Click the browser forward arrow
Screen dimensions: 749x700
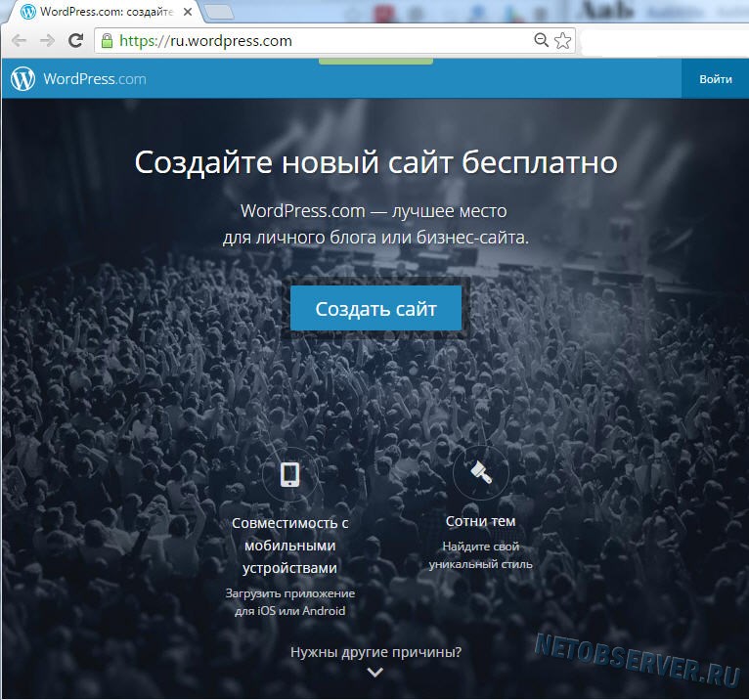[47, 41]
